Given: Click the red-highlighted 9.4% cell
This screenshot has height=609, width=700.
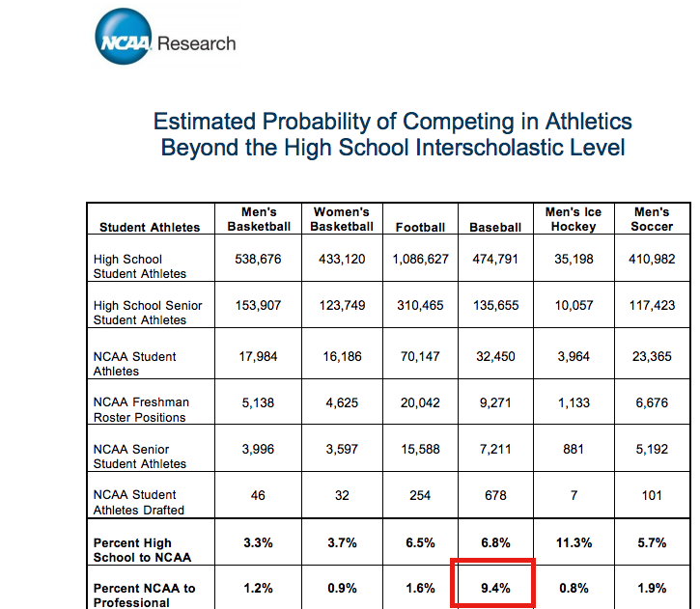Looking at the screenshot, I should [x=495, y=589].
